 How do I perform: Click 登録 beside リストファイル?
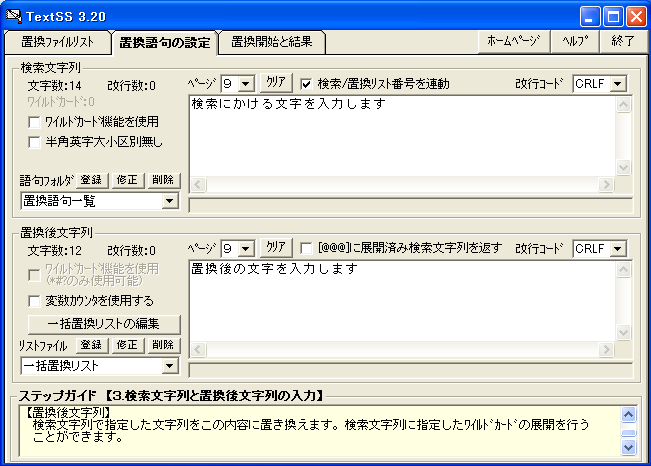tap(92, 345)
